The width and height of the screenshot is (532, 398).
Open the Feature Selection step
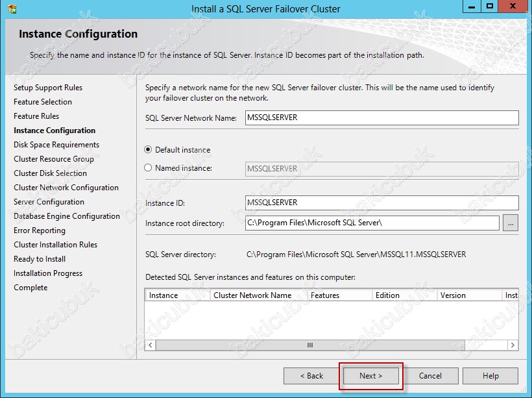(x=43, y=102)
